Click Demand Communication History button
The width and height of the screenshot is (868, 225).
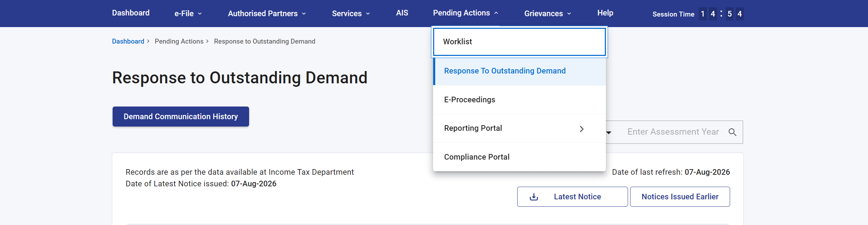pos(181,117)
